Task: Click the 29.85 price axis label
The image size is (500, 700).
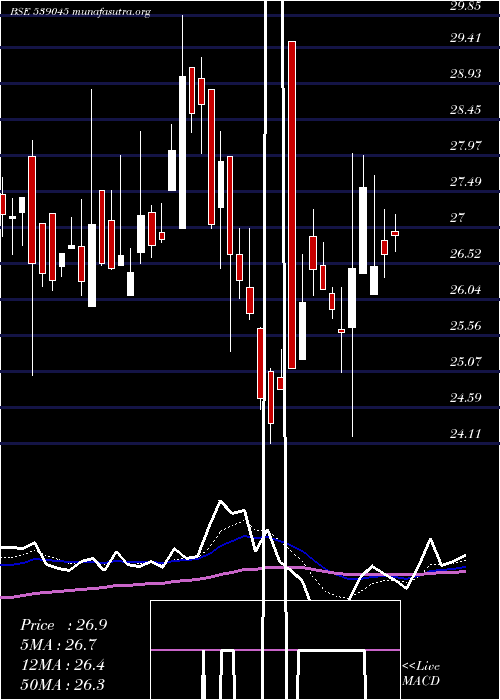Action: pyautogui.click(x=465, y=6)
